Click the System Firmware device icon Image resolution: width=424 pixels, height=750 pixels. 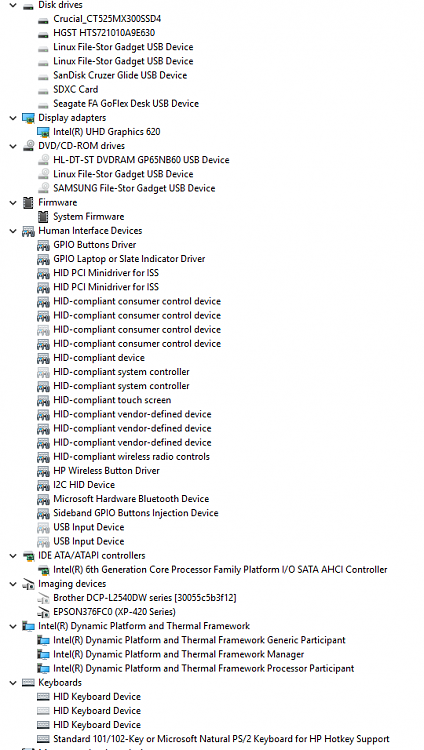point(44,217)
